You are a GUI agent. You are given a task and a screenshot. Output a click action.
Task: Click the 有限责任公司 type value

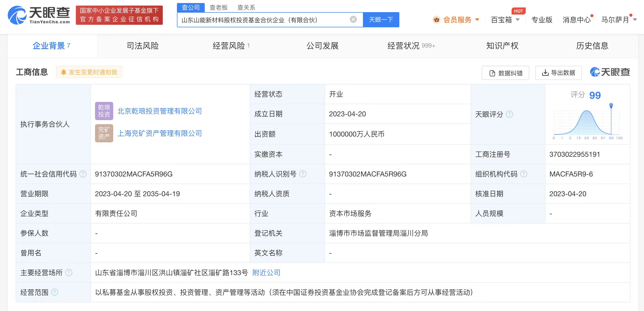116,213
